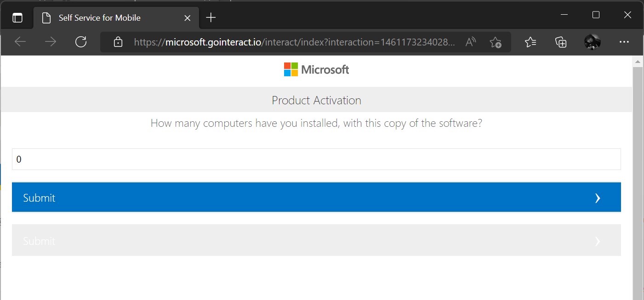644x300 pixels.
Task: Click the Microsoft logo
Action: click(x=317, y=70)
